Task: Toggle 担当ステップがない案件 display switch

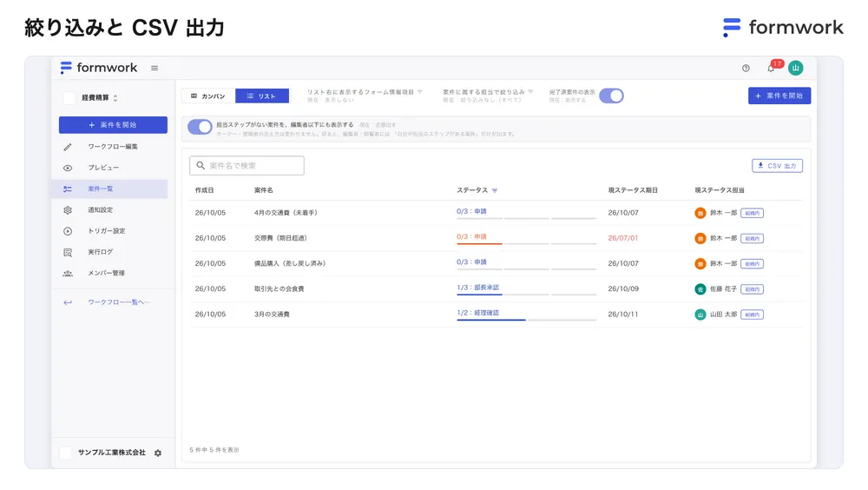Action: (200, 127)
